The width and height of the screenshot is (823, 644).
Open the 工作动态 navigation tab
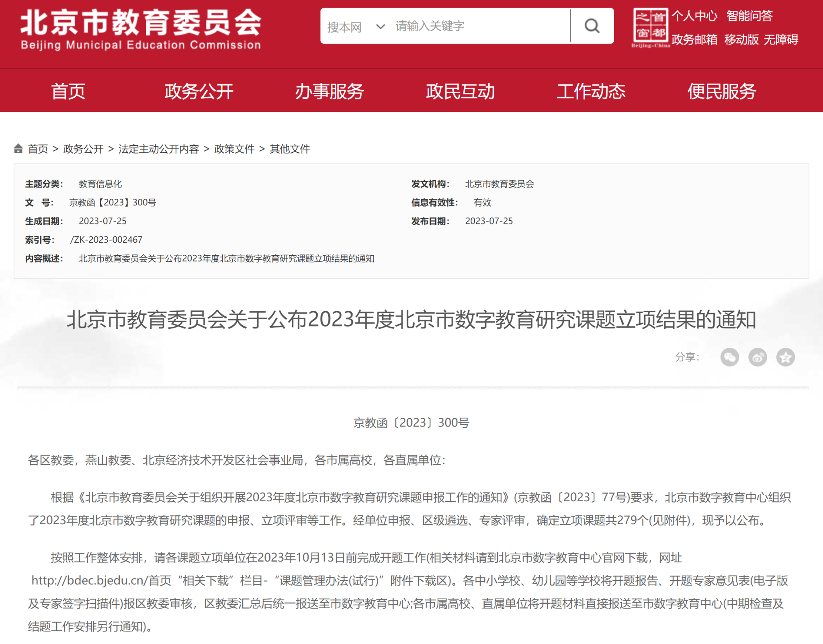tap(591, 91)
